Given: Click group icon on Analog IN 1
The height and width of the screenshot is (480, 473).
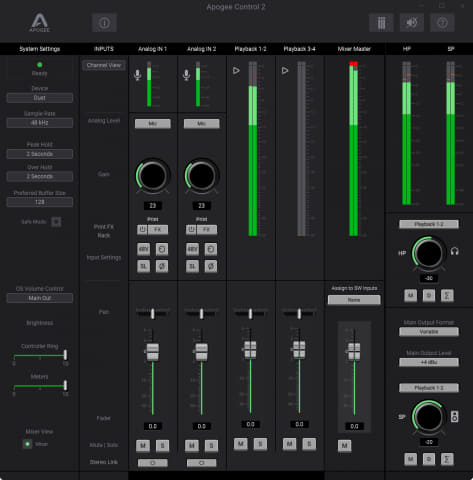Looking at the screenshot, I should pyautogui.click(x=162, y=249).
